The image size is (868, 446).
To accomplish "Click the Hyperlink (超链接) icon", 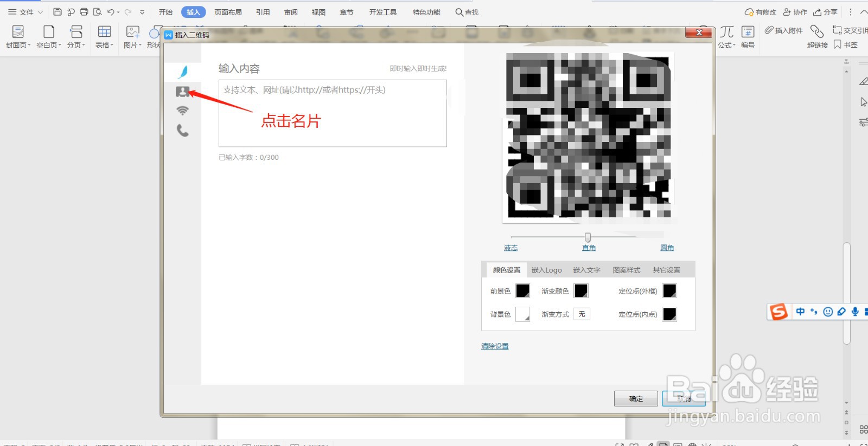I will [x=817, y=31].
